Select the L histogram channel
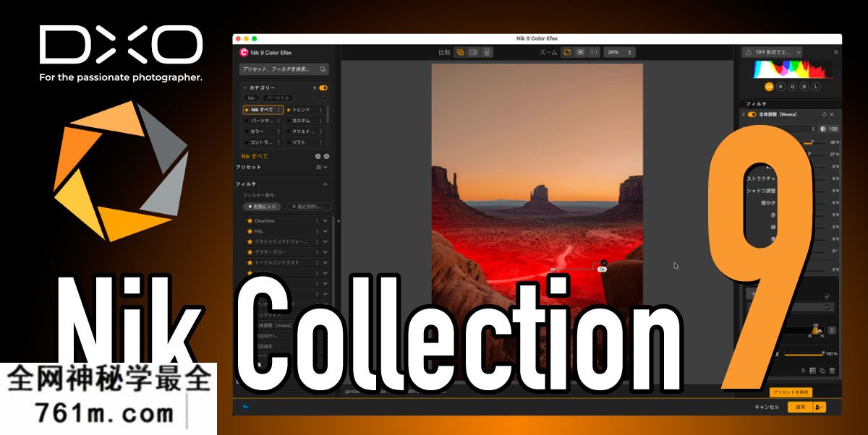868x435 pixels. (816, 87)
